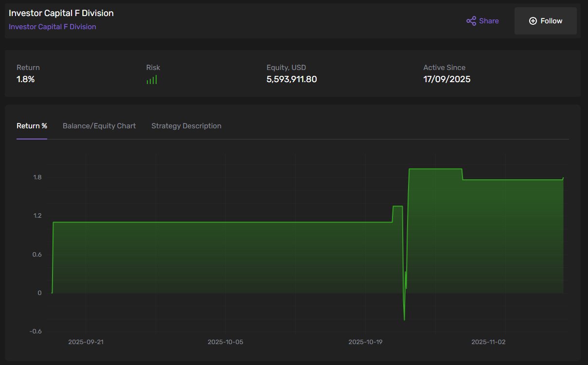The height and width of the screenshot is (365, 588).
Task: Click the 2025-09-21 x-axis date label
Action: (x=86, y=342)
